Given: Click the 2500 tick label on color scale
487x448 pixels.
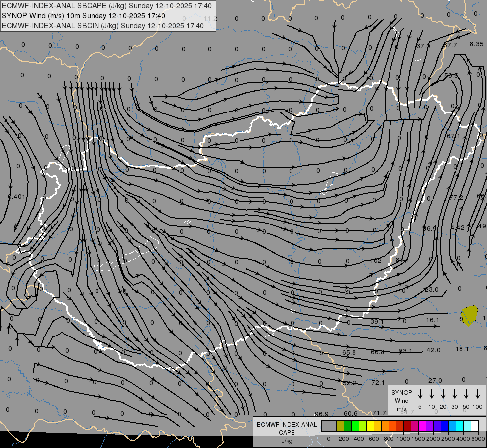Looking at the screenshot, I should click(448, 439).
